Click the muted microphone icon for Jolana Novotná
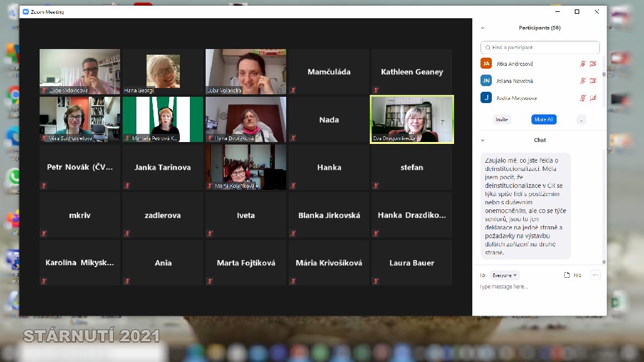The height and width of the screenshot is (362, 644). click(x=583, y=80)
